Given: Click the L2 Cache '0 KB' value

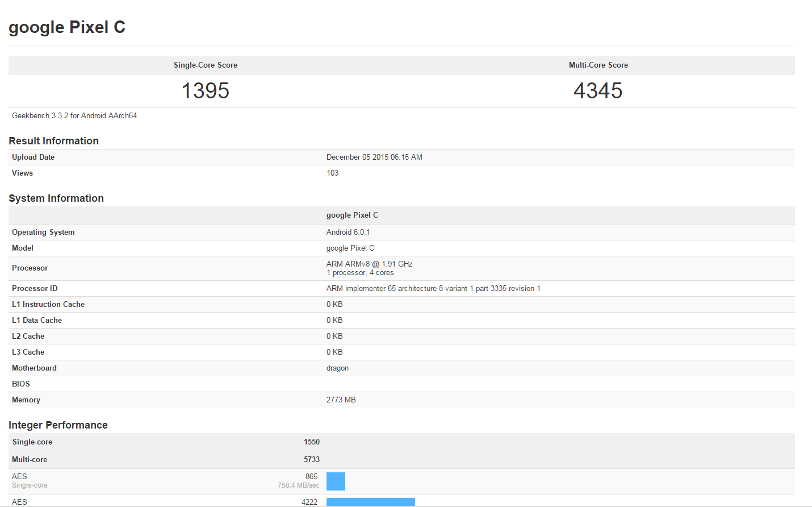Looking at the screenshot, I should [x=334, y=336].
